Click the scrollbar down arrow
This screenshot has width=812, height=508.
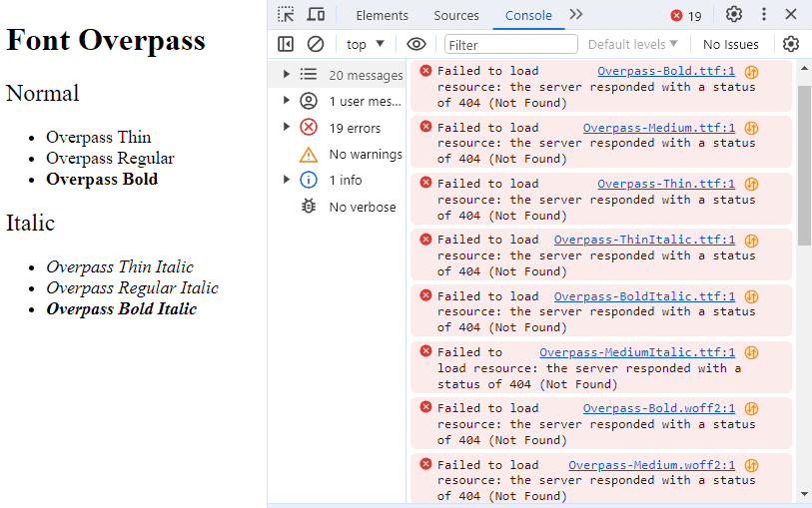(x=804, y=495)
